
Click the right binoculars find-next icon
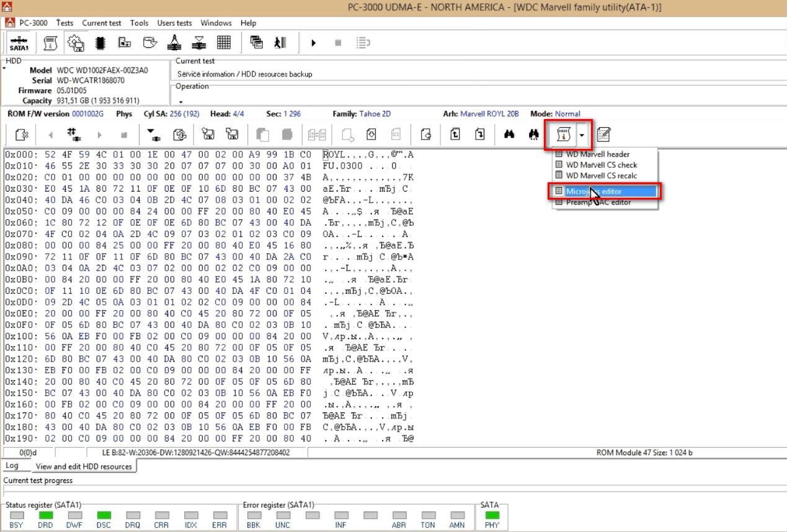coord(534,134)
